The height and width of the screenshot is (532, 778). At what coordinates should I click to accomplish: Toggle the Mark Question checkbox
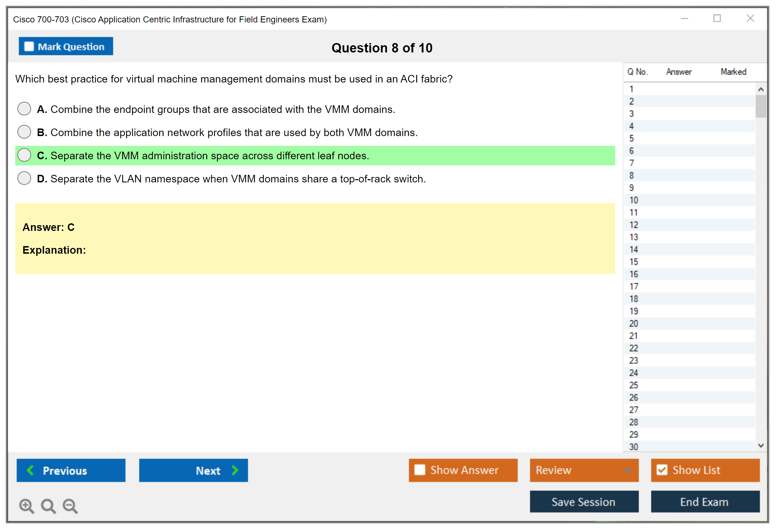point(29,47)
